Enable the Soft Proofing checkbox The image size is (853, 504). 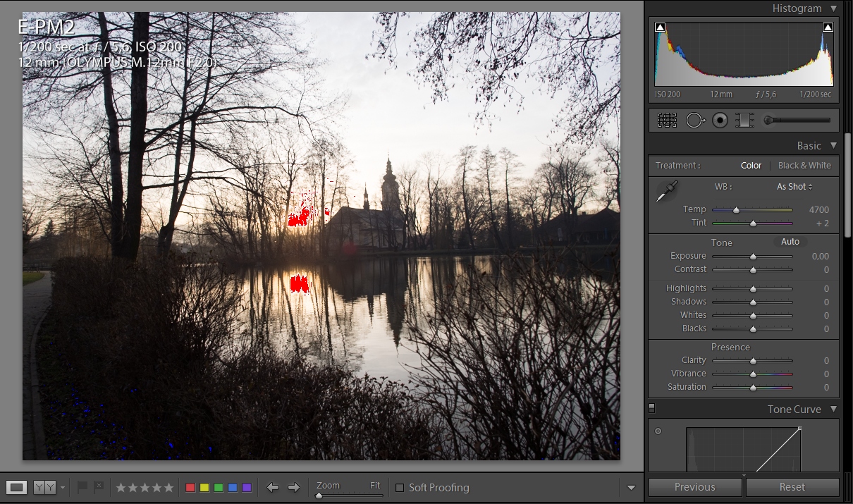click(400, 488)
